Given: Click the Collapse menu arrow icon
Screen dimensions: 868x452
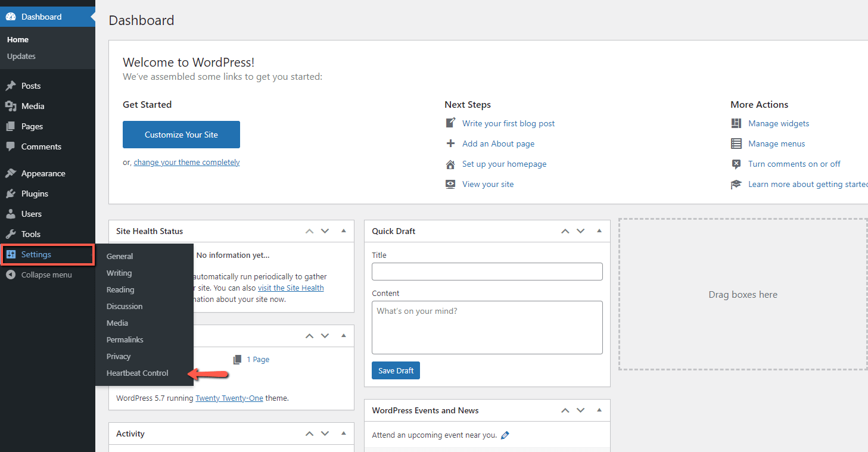Looking at the screenshot, I should 11,275.
